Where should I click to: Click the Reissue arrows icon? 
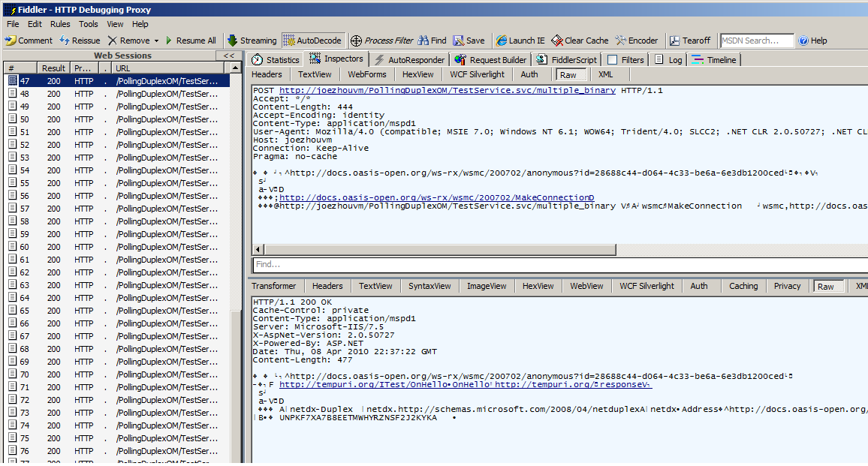65,41
